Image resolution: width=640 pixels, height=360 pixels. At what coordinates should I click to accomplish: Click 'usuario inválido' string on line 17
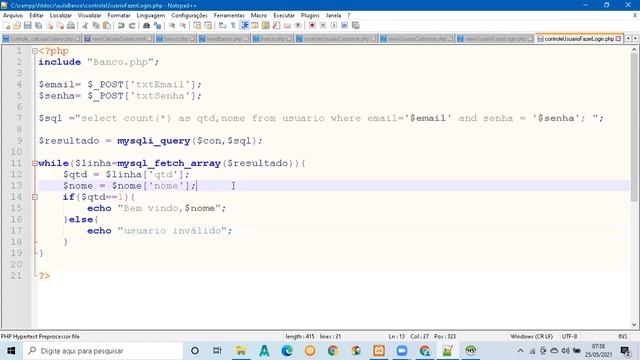(172, 231)
